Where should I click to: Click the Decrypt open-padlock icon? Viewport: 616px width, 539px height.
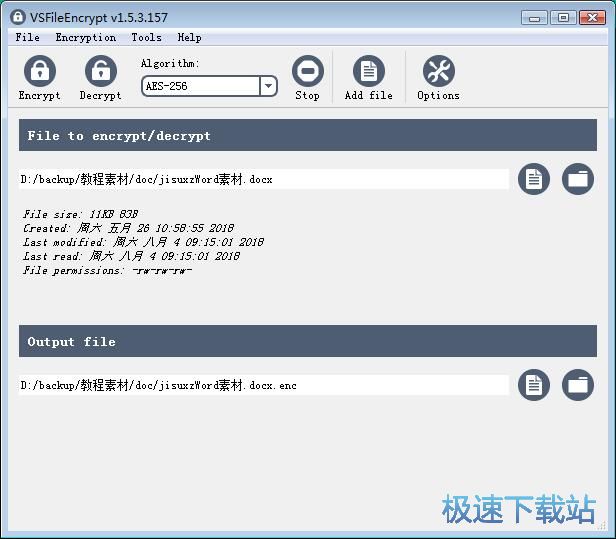[x=101, y=71]
